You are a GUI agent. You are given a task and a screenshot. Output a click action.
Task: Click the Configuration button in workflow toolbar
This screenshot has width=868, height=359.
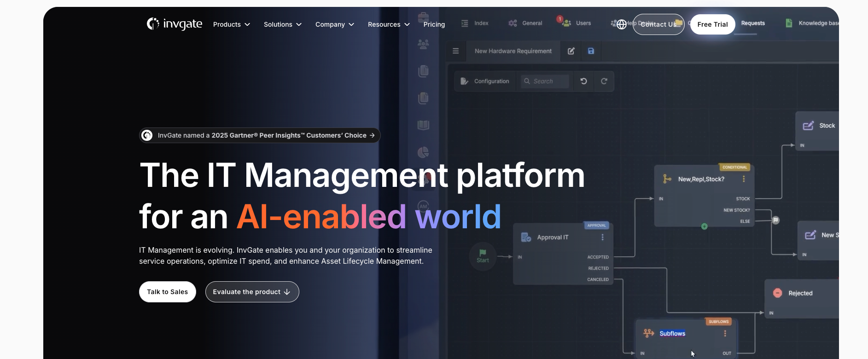pyautogui.click(x=485, y=81)
